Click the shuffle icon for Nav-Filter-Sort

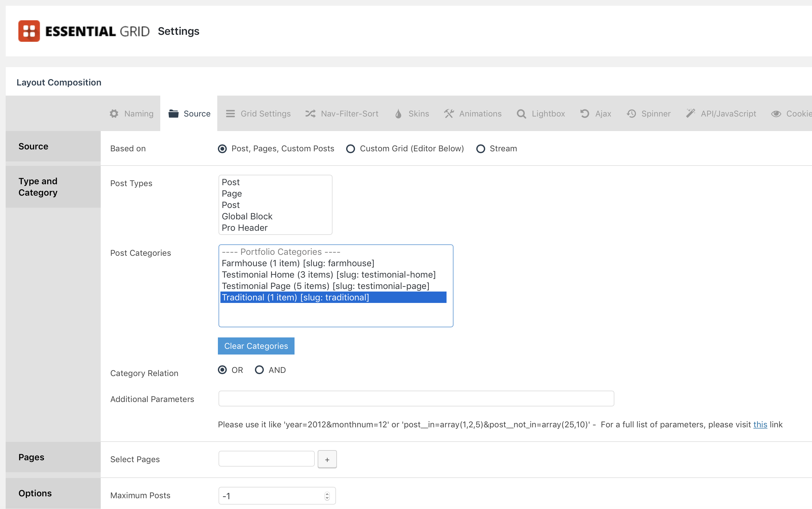pyautogui.click(x=310, y=114)
